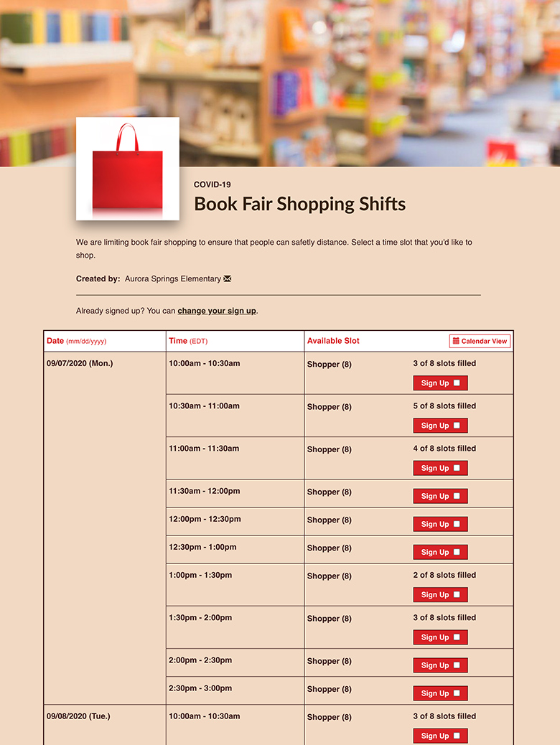The image size is (560, 745).
Task: Click the Book Fair Shopping Shifts title
Action: tap(299, 204)
